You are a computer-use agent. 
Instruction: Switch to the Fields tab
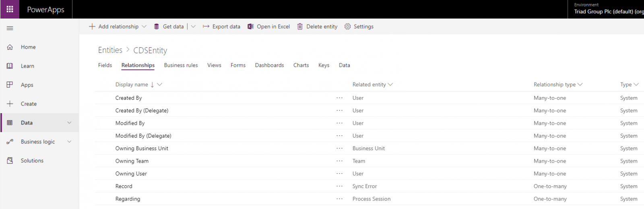point(105,65)
